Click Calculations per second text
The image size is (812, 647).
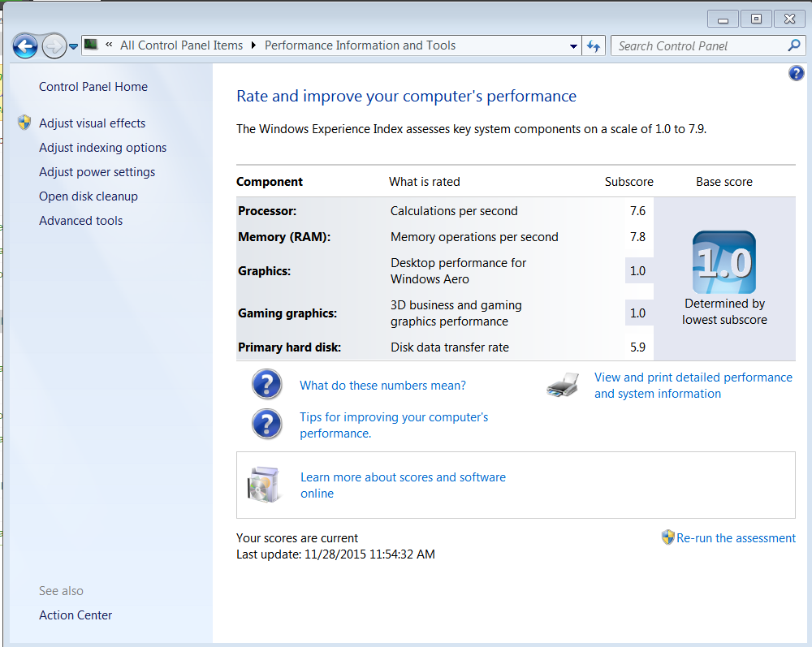[x=454, y=211]
